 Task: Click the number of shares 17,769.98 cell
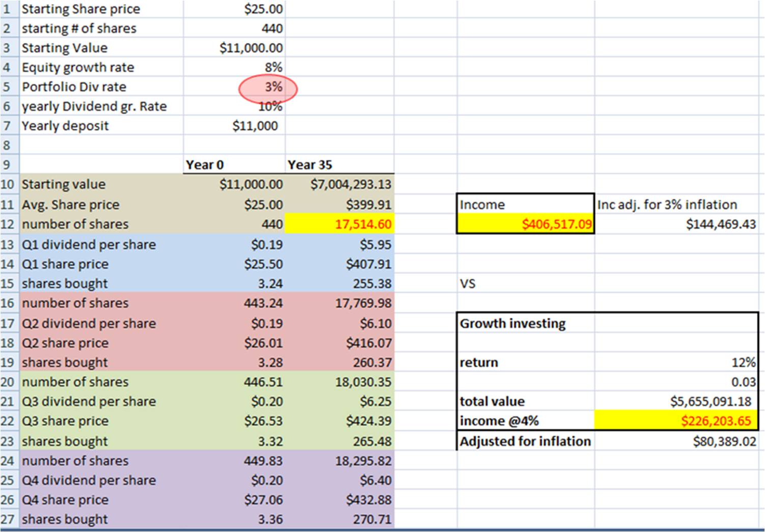tap(340, 303)
